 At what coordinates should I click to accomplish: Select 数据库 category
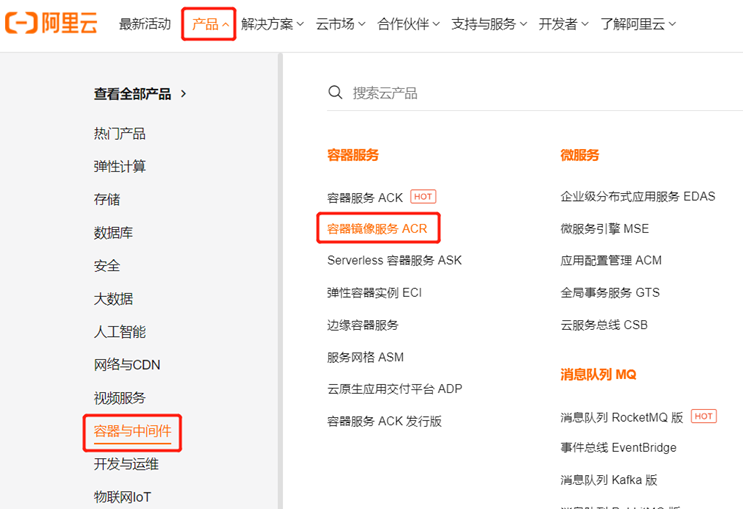113,233
